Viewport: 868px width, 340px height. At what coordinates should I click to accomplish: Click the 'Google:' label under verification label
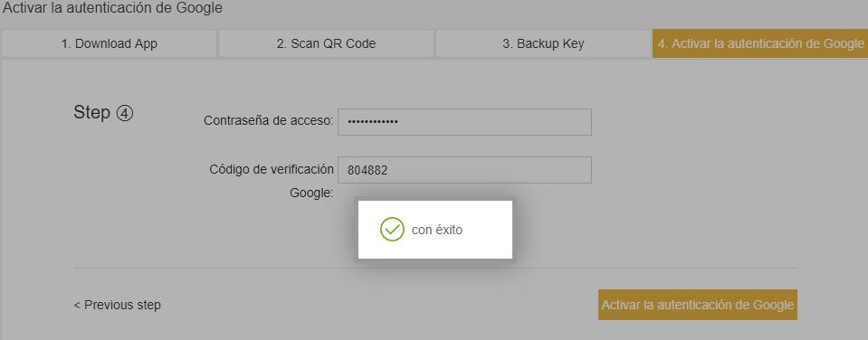(x=311, y=194)
